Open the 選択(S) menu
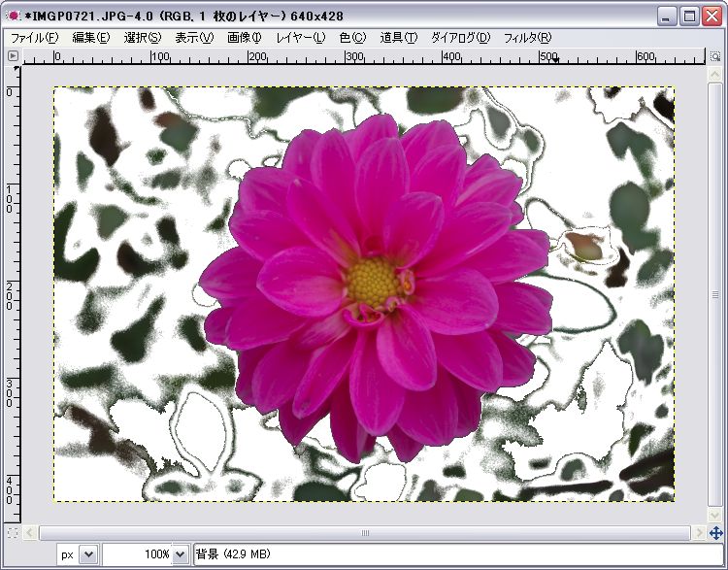 [142, 38]
